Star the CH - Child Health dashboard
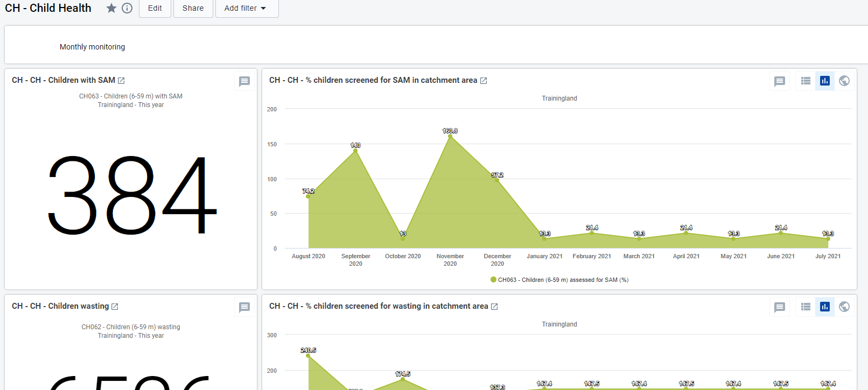Screen dimensions: 868x390 click(111, 8)
